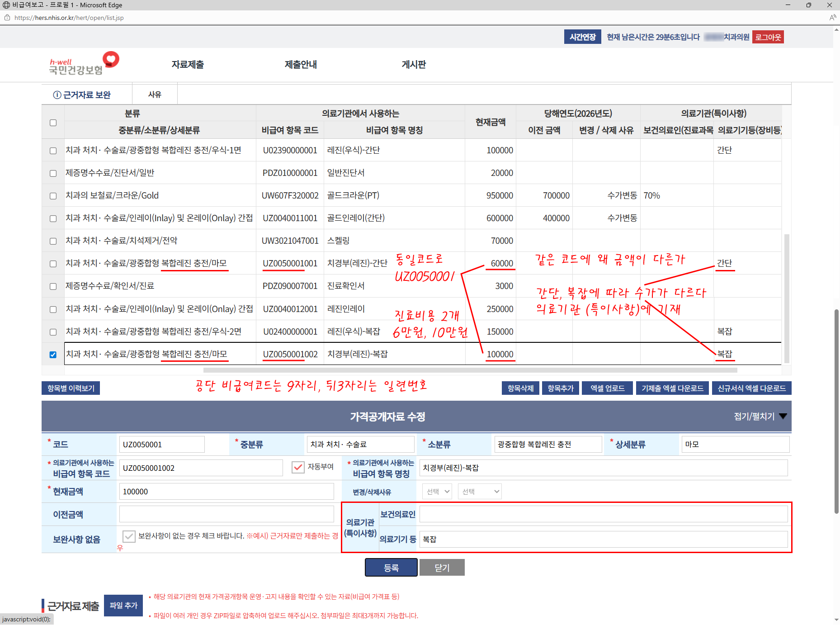Open the 자료제출 menu

click(x=188, y=65)
